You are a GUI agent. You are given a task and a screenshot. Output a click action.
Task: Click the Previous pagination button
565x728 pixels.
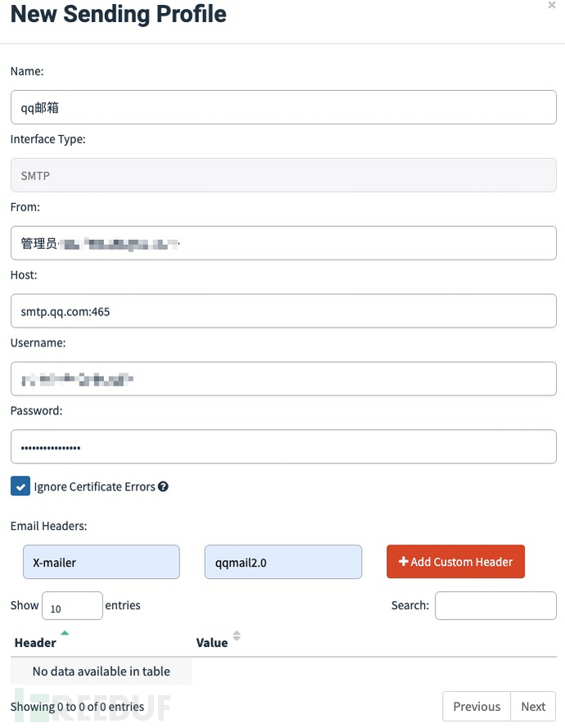click(476, 706)
